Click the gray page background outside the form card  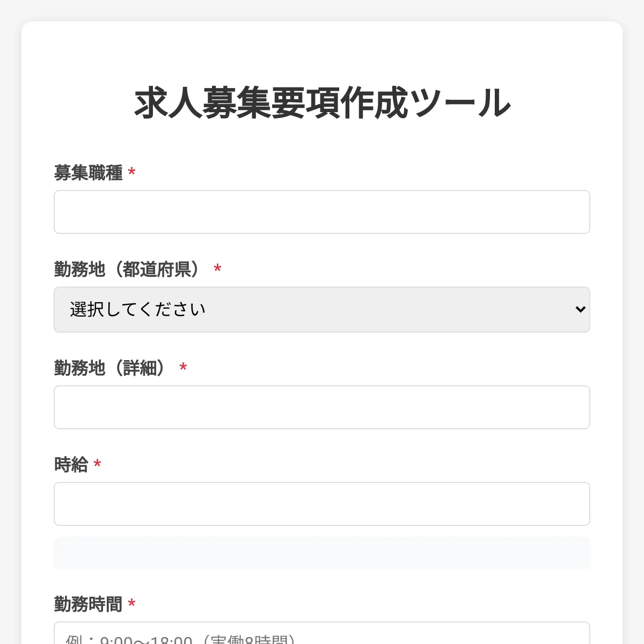10,322
